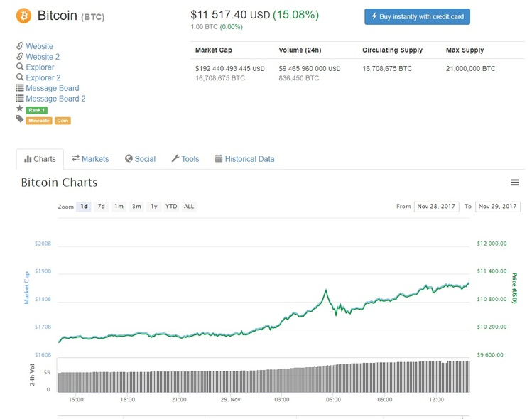
Task: Open the Explorer 2 link
Action: click(43, 77)
